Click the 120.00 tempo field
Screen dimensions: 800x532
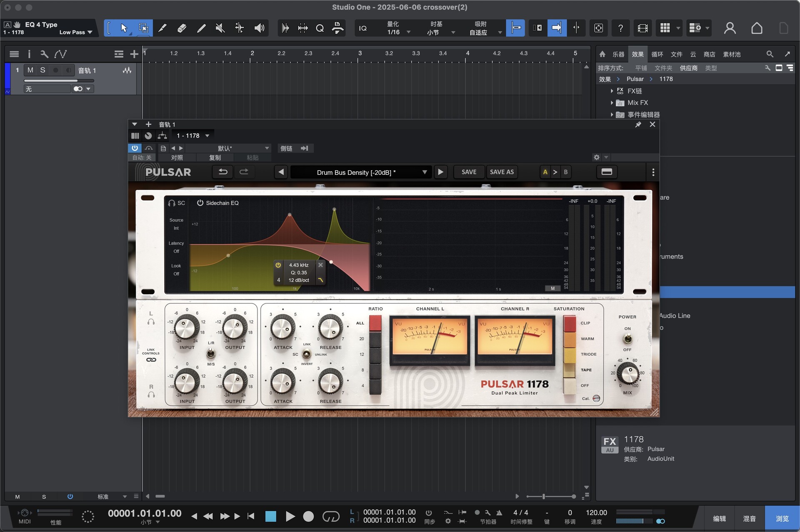pos(596,512)
